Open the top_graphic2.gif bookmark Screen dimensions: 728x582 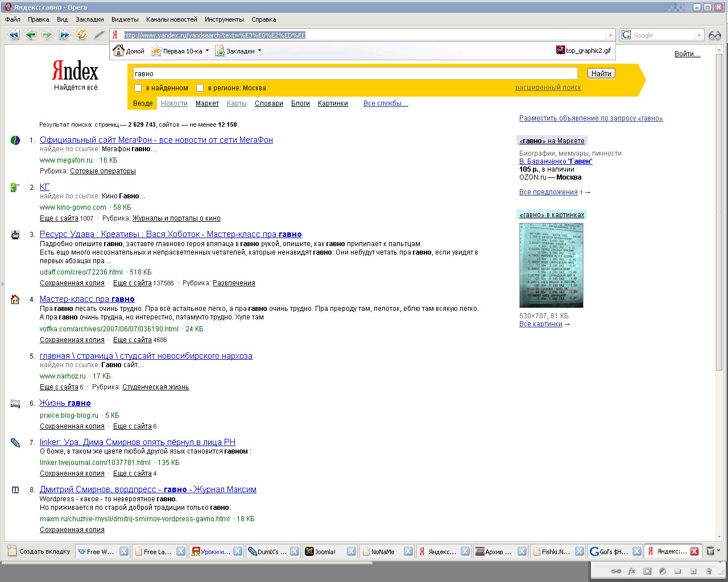tap(584, 50)
